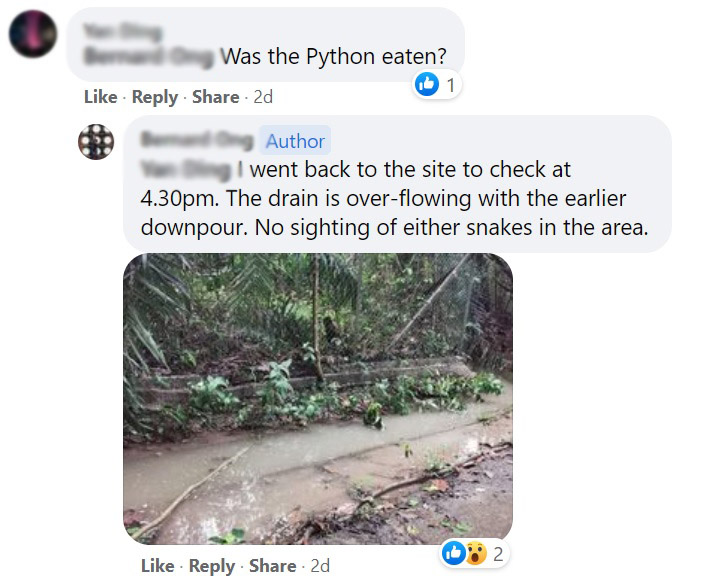
Task: Click the wow emoji reaction under the drain photo
Action: [477, 552]
